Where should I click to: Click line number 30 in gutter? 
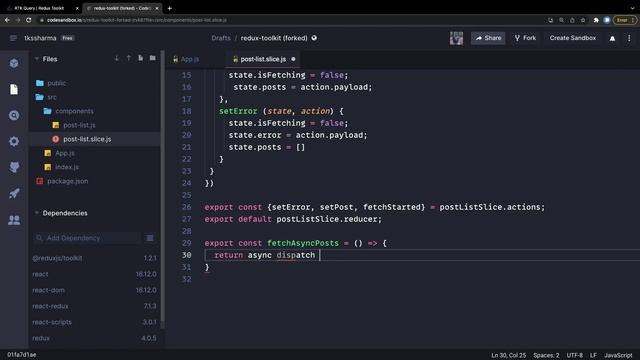pyautogui.click(x=187, y=255)
